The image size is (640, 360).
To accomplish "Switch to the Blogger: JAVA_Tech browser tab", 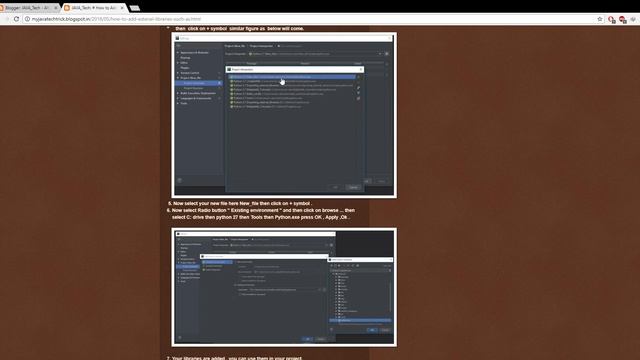I will coord(29,8).
